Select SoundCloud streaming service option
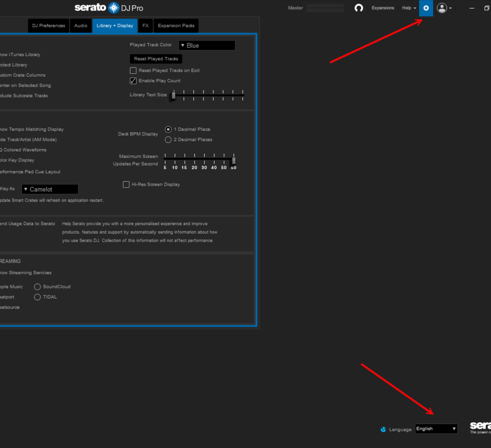491x448 pixels. point(37,287)
